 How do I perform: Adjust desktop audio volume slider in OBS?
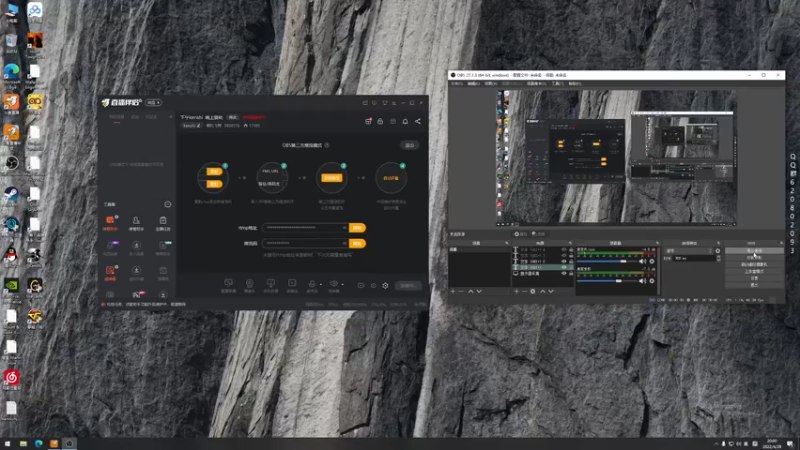[x=607, y=281]
